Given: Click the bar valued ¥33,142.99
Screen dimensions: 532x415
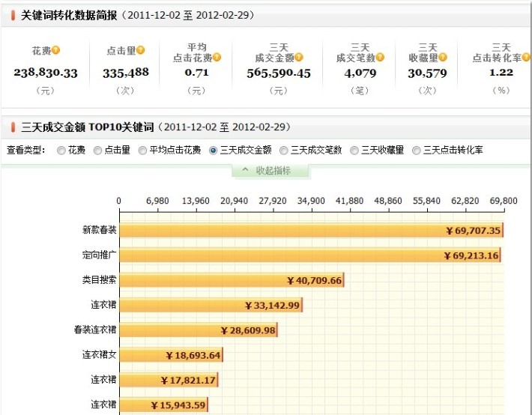Looking at the screenshot, I should [211, 305].
